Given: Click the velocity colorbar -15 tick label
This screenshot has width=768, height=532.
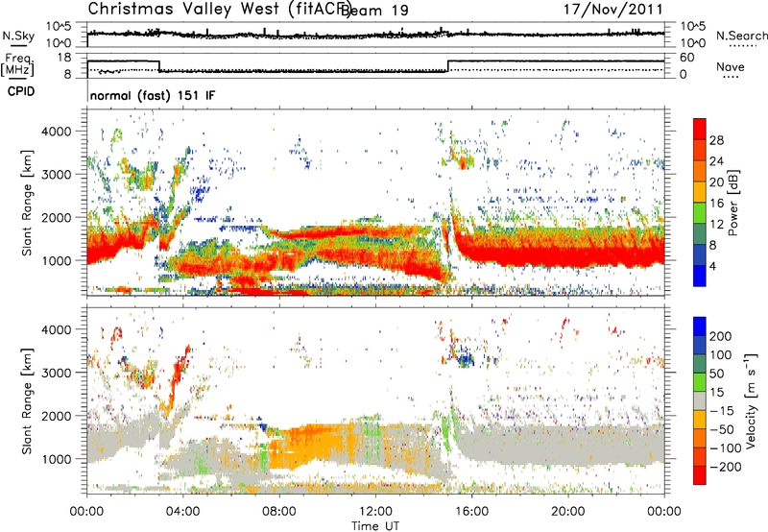Looking at the screenshot, I should [721, 410].
